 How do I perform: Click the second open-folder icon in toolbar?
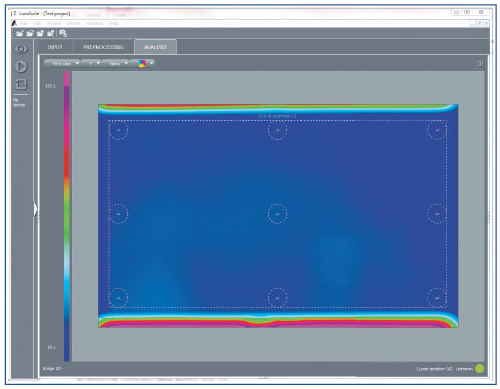click(30, 33)
